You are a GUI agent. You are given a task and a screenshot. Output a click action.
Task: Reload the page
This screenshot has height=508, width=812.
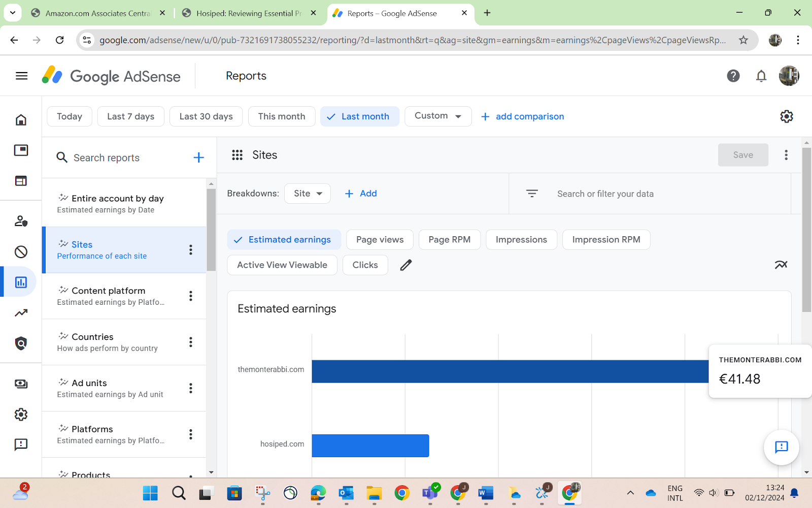60,40
